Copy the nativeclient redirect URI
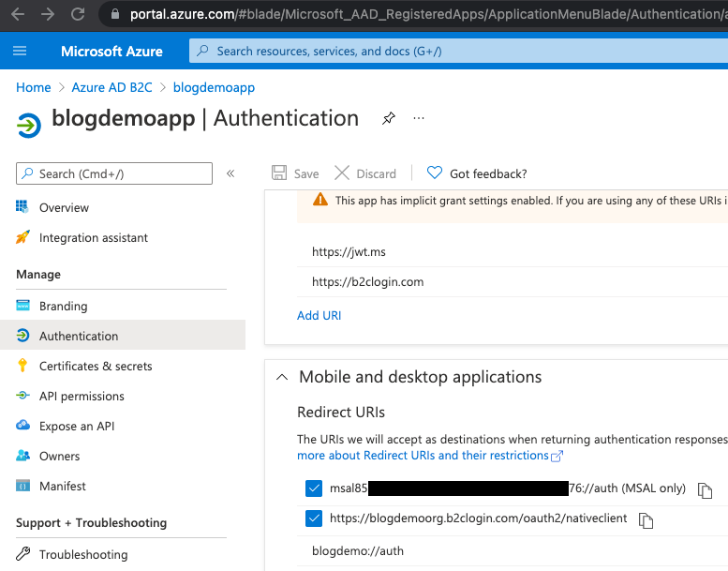The height and width of the screenshot is (571, 728). pos(646,520)
